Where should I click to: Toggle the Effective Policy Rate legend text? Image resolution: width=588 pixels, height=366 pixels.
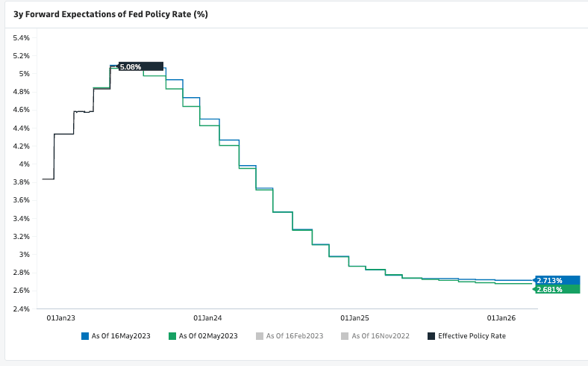[x=472, y=336]
